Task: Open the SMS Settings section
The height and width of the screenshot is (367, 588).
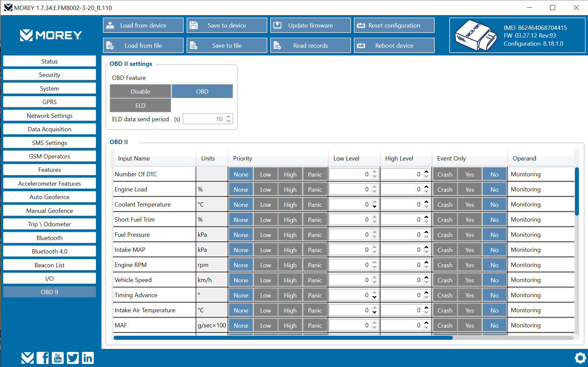Action: (x=49, y=143)
